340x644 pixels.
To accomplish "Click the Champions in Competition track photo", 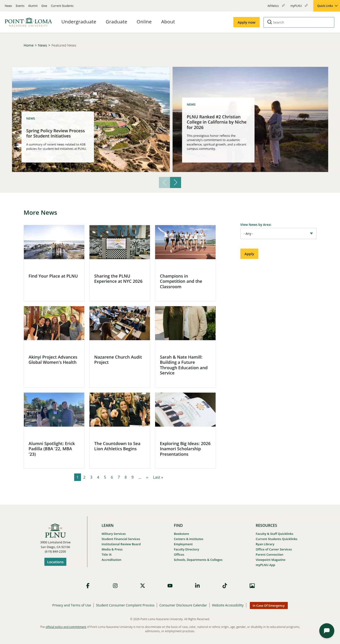I will [185, 242].
